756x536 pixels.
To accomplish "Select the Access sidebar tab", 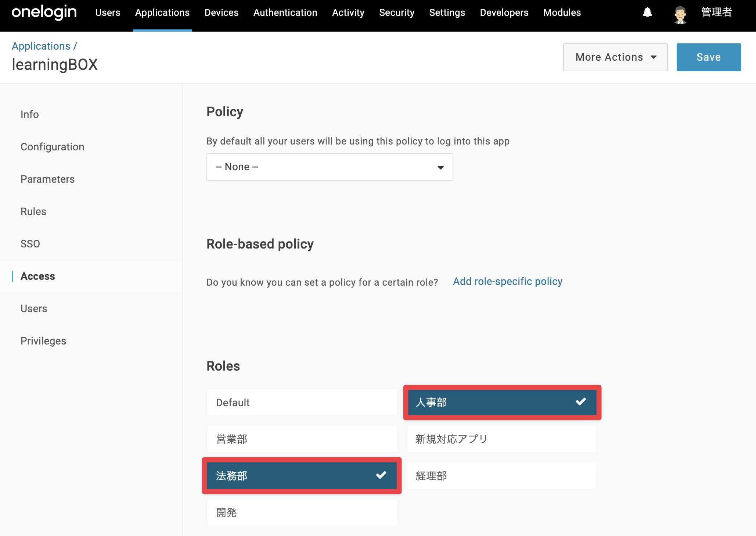I will 38,276.
